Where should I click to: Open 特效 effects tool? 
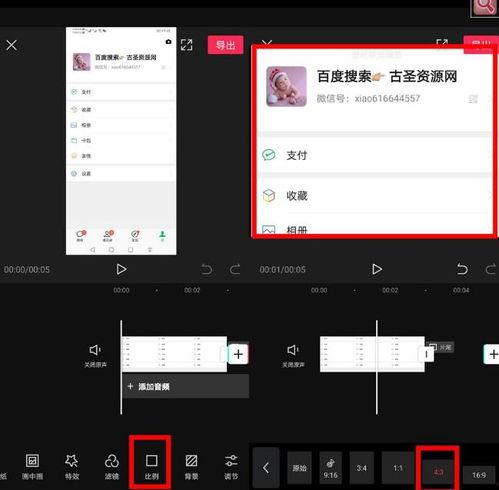click(x=72, y=467)
